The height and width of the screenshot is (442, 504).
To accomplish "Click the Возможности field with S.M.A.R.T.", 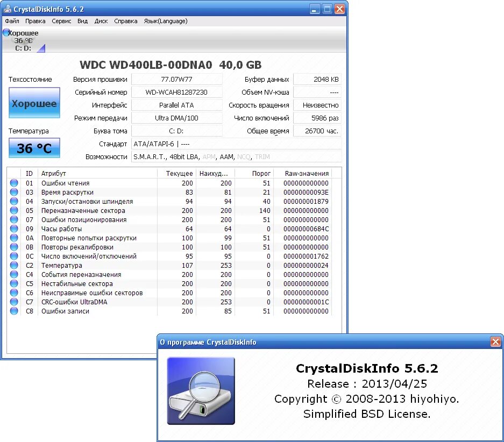I will click(237, 157).
